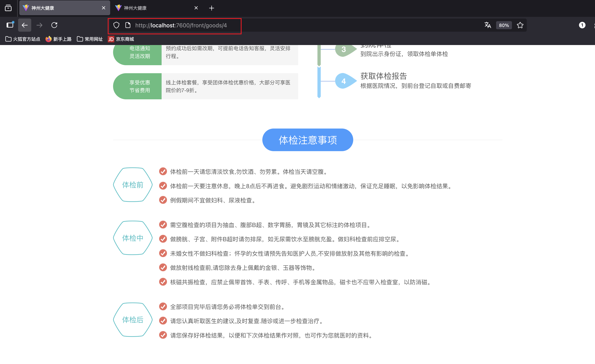Click the forward navigation arrow
Image resolution: width=595 pixels, height=364 pixels.
click(39, 25)
